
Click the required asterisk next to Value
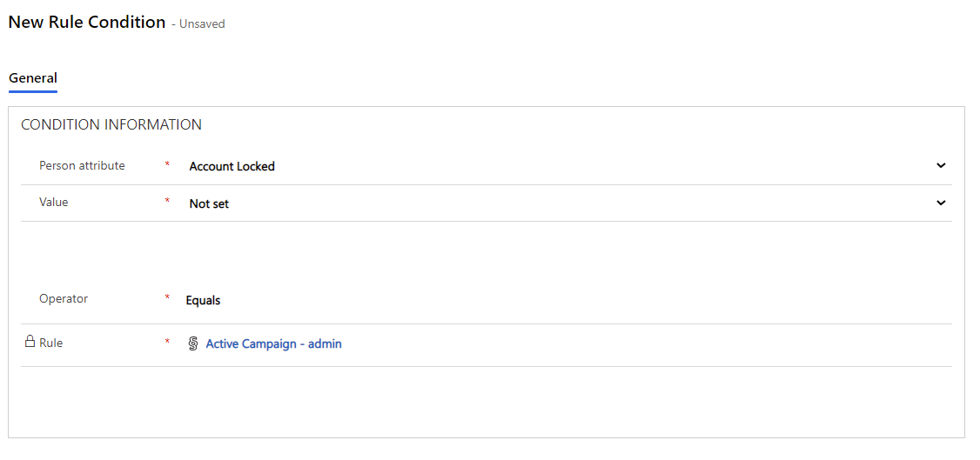tap(167, 203)
